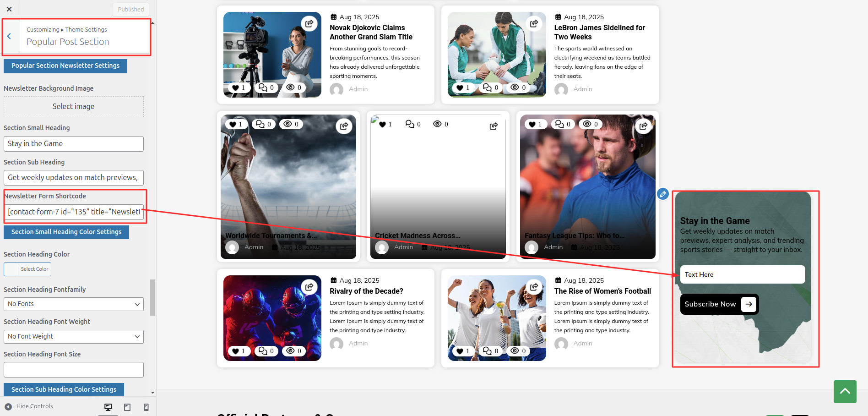
Task: Toggle Hide Controls in the customizer footer
Action: coord(29,406)
